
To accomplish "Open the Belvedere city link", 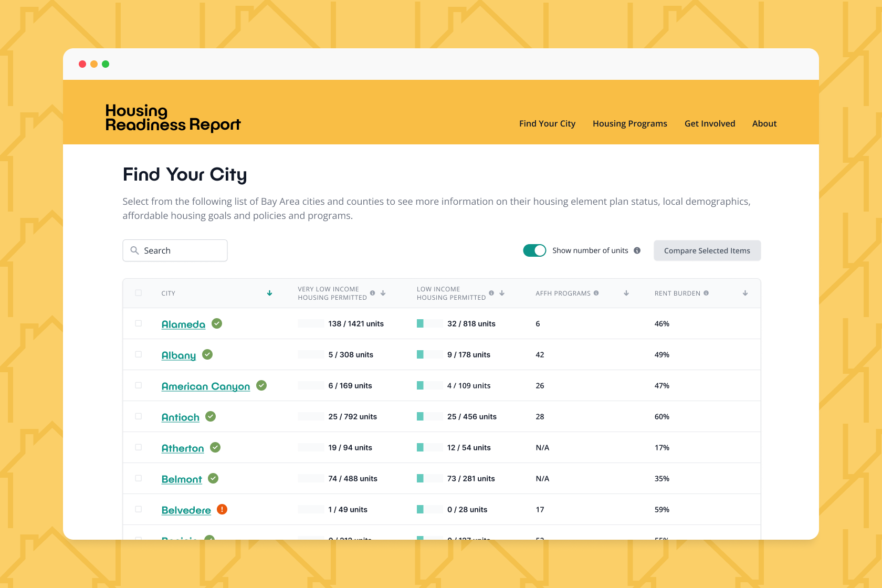I will pos(186,510).
